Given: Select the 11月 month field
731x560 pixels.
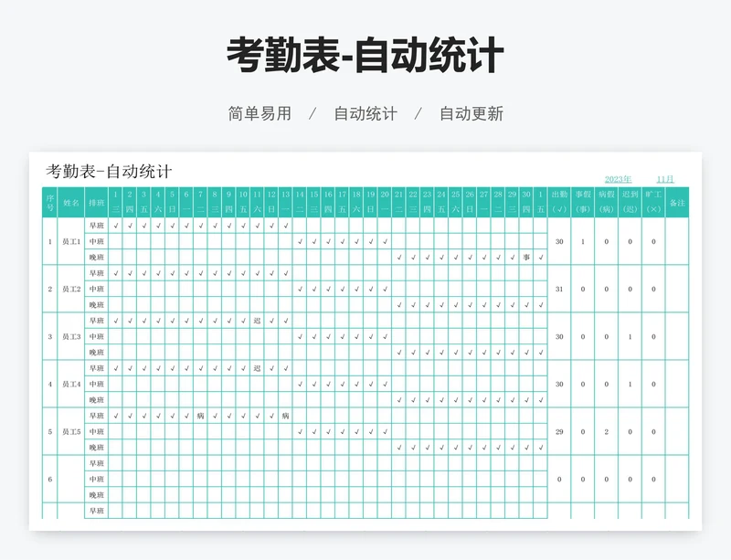Looking at the screenshot, I should (665, 179).
